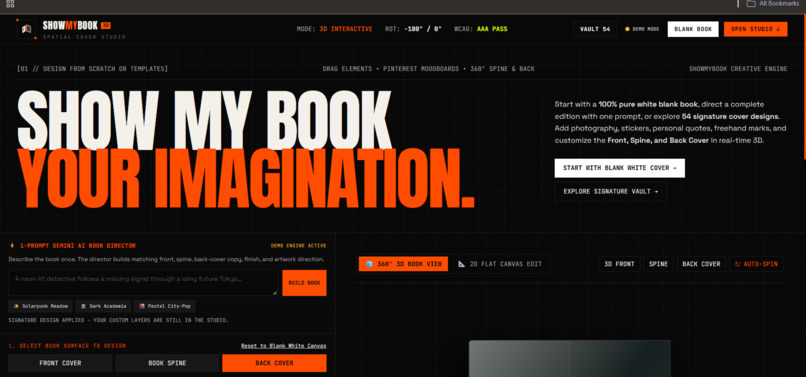Click into the book description prompt field
The height and width of the screenshot is (377, 806).
(x=143, y=283)
